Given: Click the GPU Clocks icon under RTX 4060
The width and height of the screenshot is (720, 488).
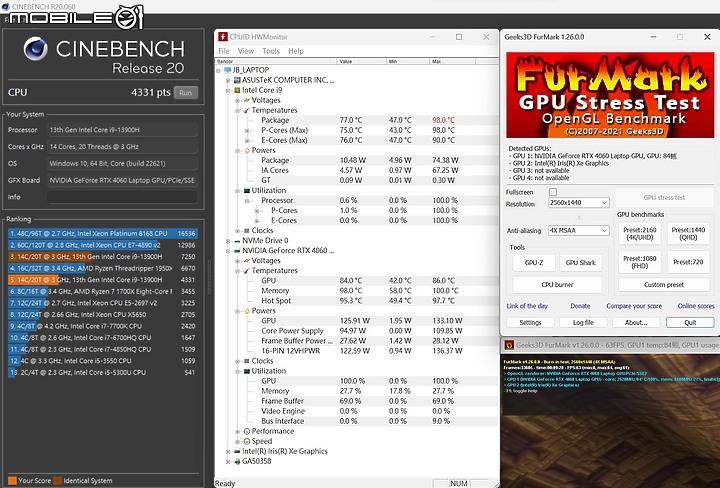Looking at the screenshot, I should (247, 361).
